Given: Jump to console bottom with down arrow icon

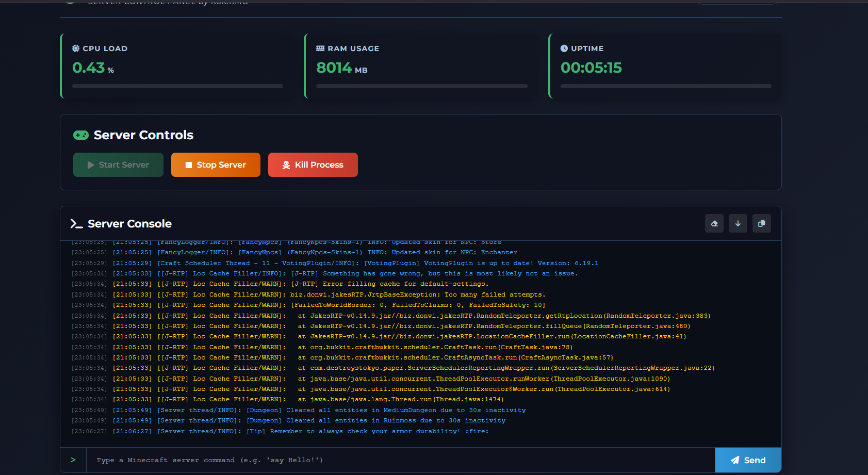Looking at the screenshot, I should (738, 223).
